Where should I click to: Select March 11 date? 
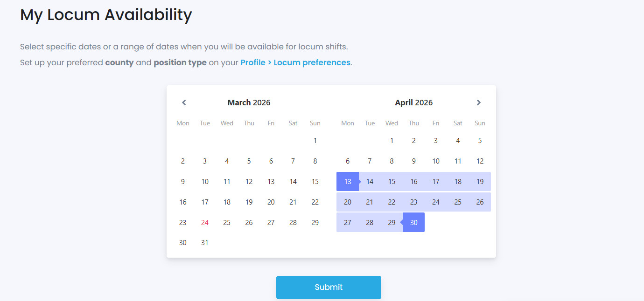227,182
